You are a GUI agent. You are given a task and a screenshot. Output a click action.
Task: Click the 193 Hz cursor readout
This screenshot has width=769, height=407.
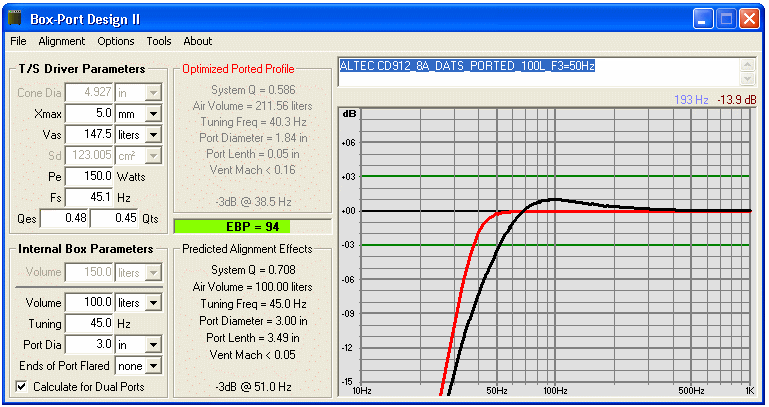(691, 100)
